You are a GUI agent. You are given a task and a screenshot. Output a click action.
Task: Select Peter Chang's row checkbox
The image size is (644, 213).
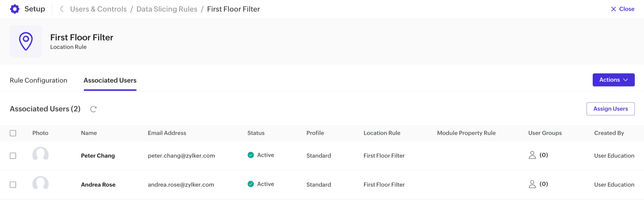coord(13,156)
